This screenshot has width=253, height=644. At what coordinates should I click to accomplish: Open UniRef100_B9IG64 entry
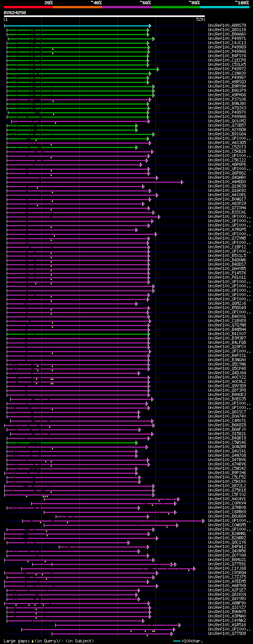point(227,134)
